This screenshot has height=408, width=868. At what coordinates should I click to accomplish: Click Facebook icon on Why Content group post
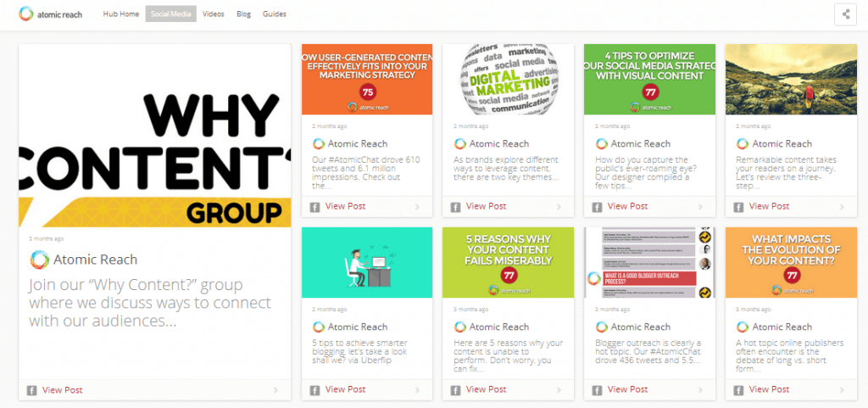click(31, 390)
